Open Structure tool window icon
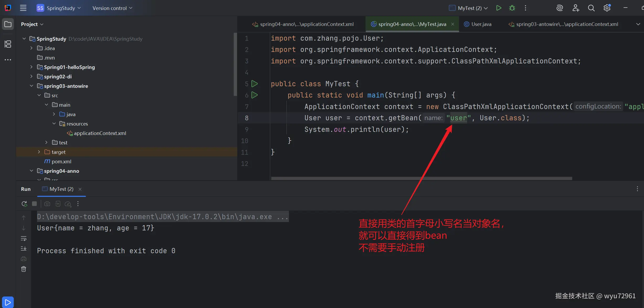The image size is (644, 308). 8,44
